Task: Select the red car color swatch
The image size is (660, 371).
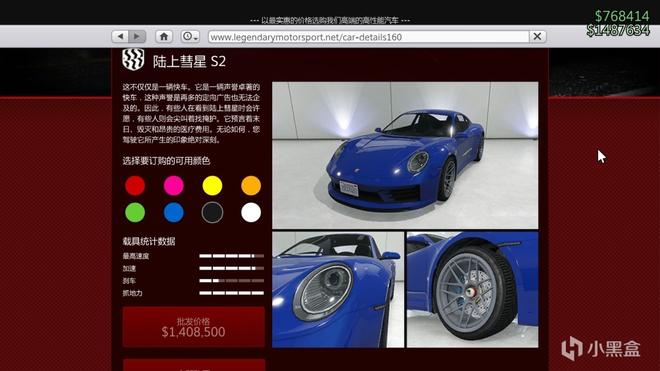Action: click(135, 186)
